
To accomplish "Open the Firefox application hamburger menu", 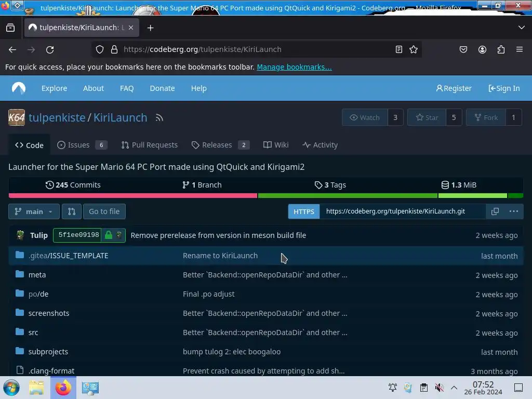I will [520, 49].
